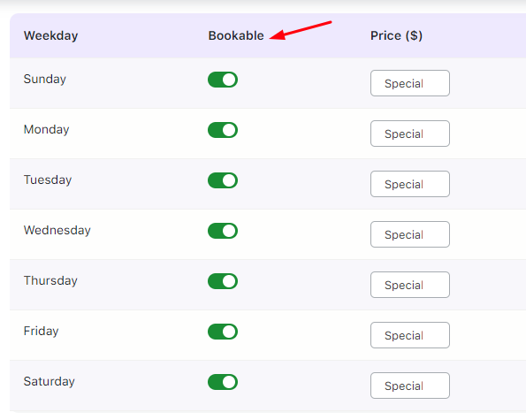
Task: Click Wednesday's Special price field
Action: point(410,234)
